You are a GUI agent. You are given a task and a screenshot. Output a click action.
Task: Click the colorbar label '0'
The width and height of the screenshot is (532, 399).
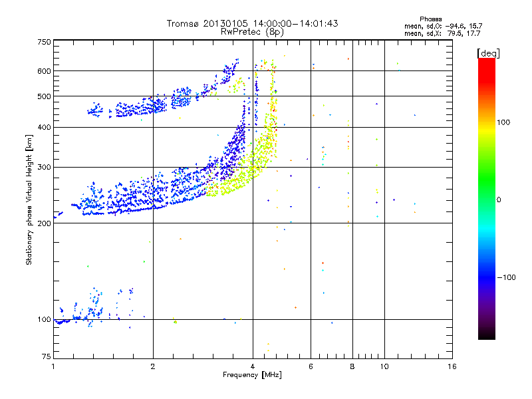click(x=499, y=200)
